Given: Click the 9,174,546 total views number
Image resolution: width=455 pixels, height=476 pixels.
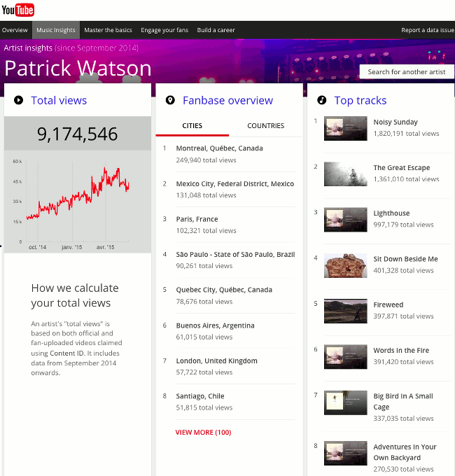Looking at the screenshot, I should tap(78, 134).
